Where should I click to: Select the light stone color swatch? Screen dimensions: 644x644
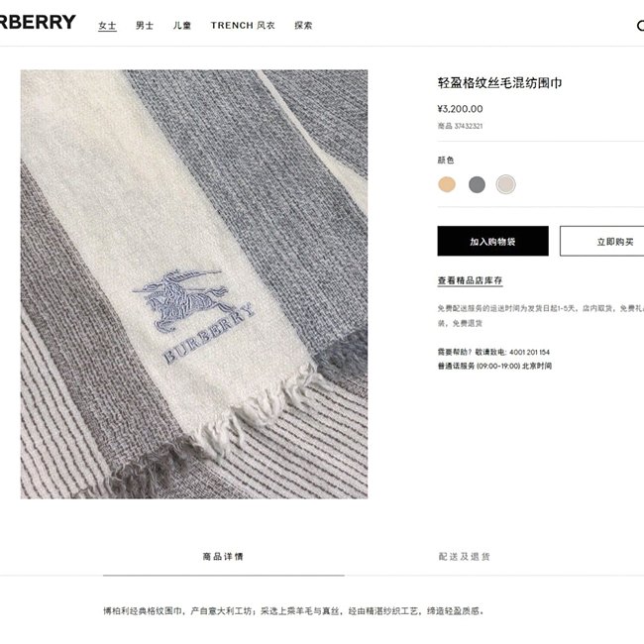click(505, 184)
